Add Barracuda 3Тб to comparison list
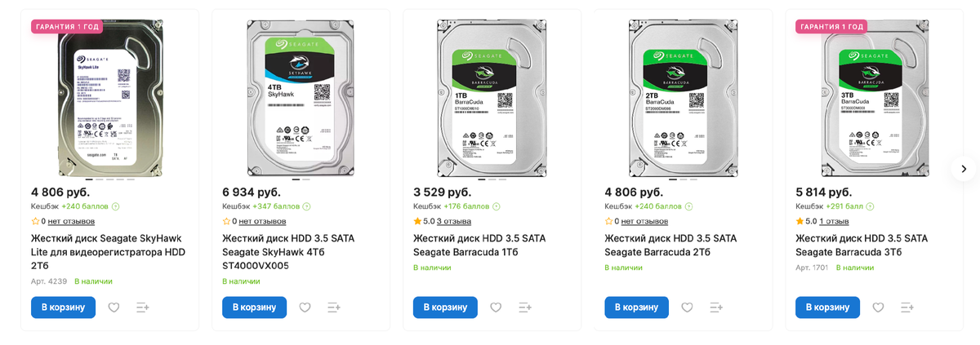The width and height of the screenshot is (980, 345). (x=906, y=307)
